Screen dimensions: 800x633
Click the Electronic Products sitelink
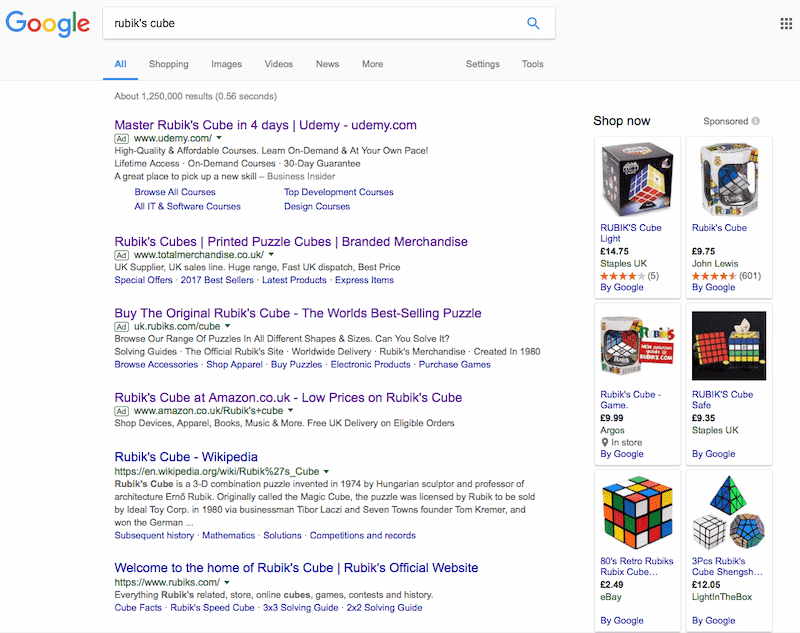(x=370, y=364)
